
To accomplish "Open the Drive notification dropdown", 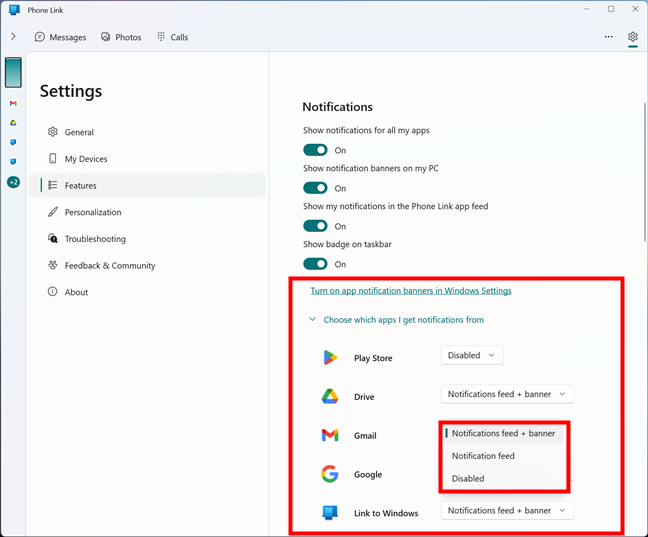I will [x=507, y=394].
